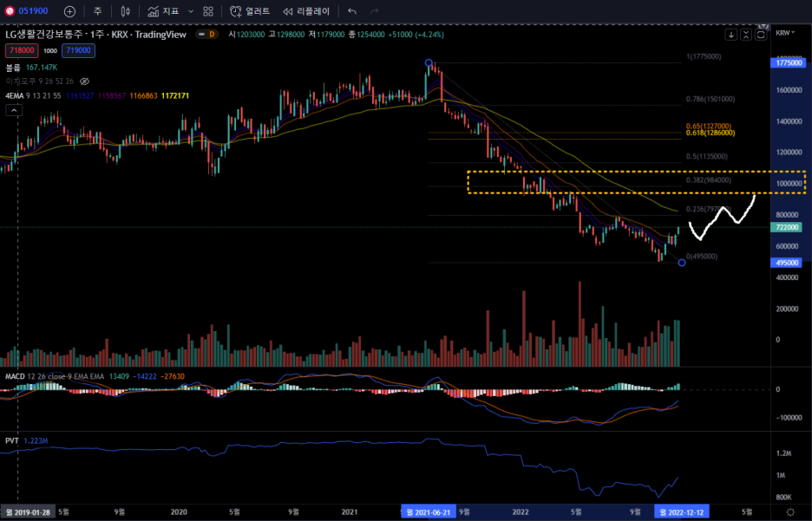Open the 주 interval selector
This screenshot has width=812, height=521.
point(97,11)
